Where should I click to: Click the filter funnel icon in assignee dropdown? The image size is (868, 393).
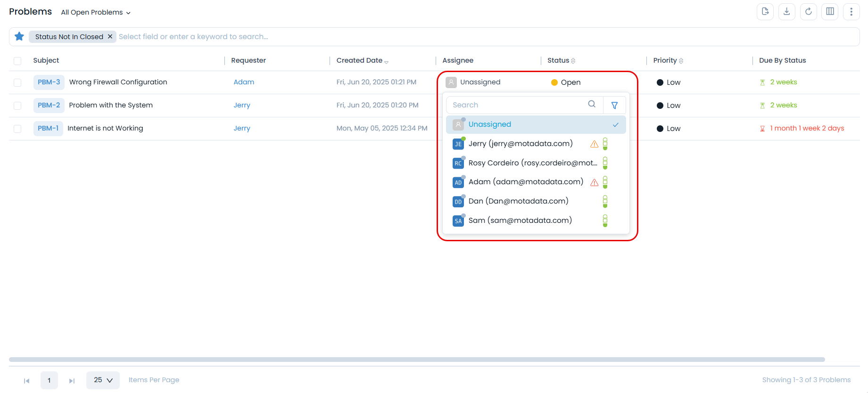click(614, 105)
